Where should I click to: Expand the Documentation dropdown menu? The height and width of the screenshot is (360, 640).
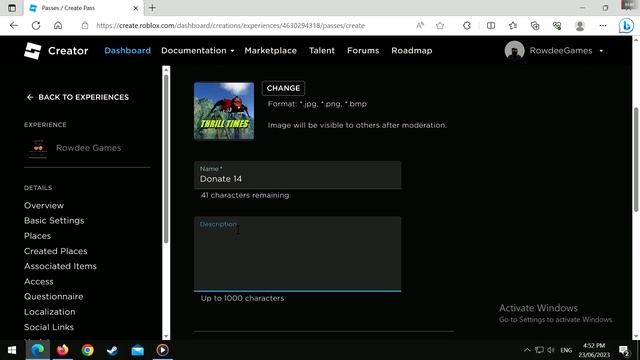tap(198, 51)
